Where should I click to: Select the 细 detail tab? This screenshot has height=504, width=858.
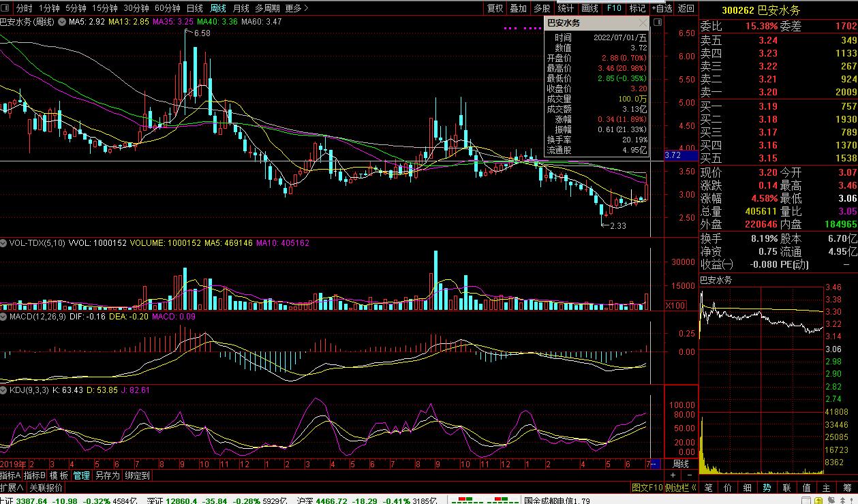pos(748,488)
